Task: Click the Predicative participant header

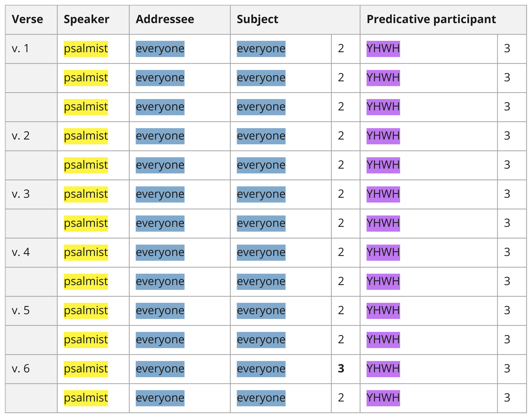Action: 431,19
